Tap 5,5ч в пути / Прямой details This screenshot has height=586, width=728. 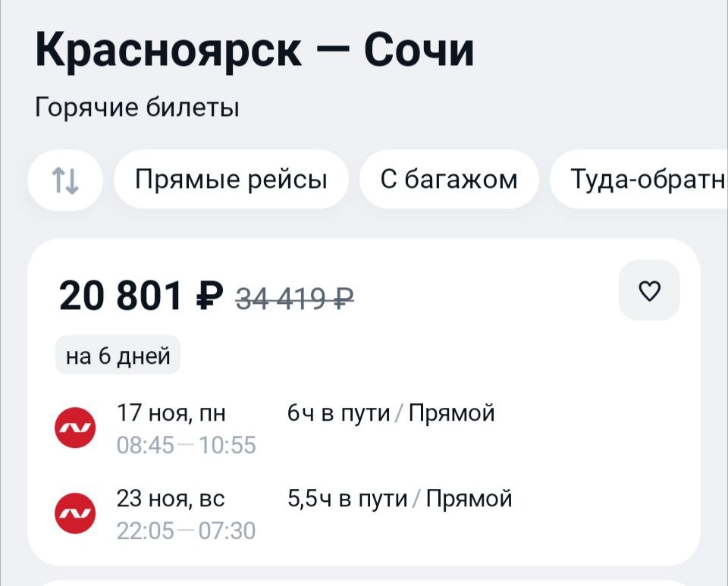pos(400,499)
